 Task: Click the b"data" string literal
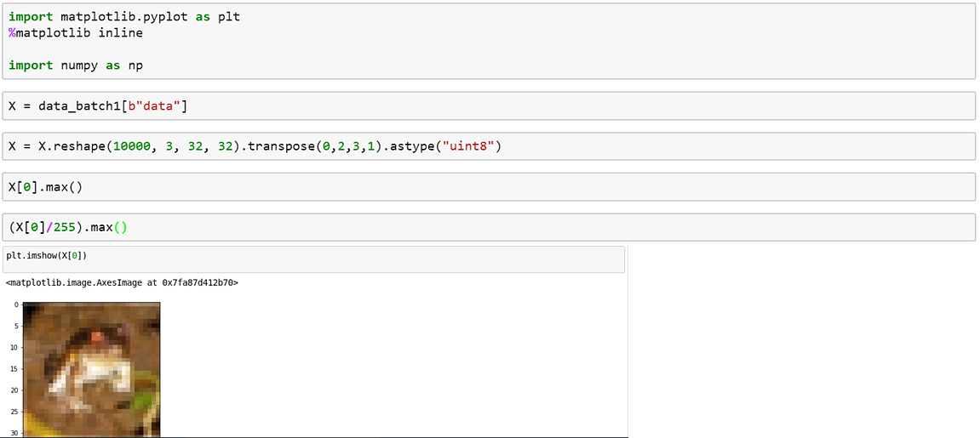pyautogui.click(x=158, y=106)
